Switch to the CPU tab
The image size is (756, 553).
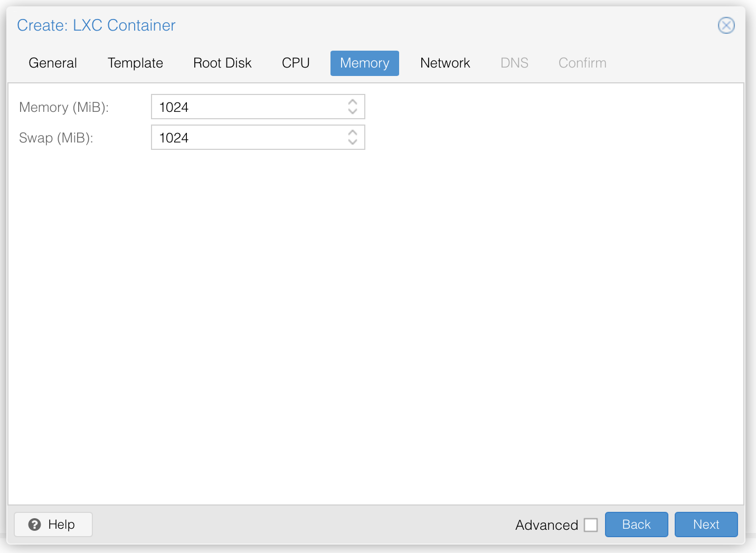tap(296, 63)
